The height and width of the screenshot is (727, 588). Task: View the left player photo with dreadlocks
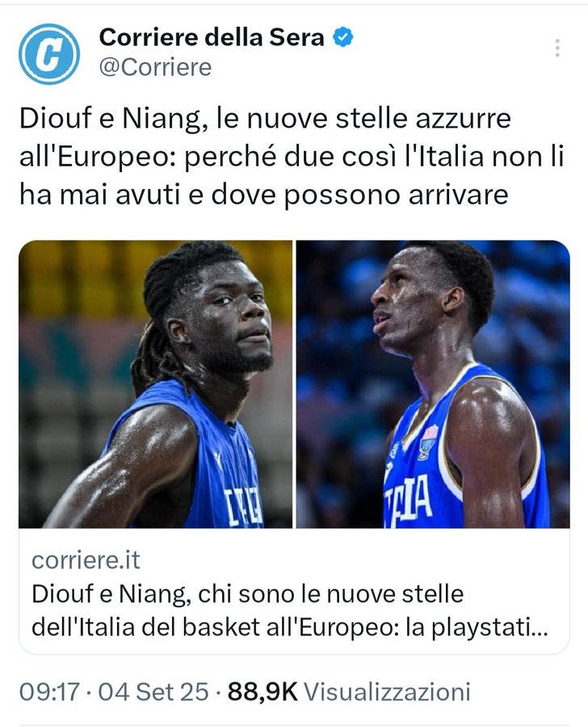coord(155,384)
